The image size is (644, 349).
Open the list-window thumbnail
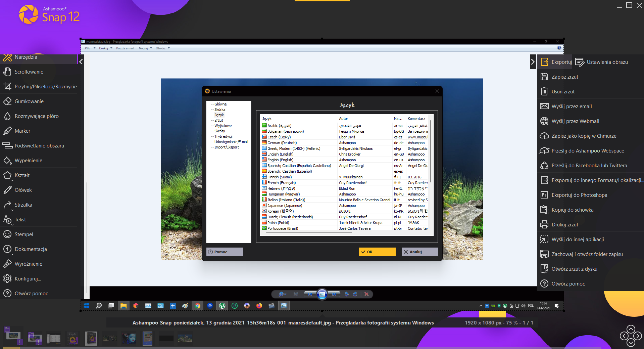click(54, 338)
